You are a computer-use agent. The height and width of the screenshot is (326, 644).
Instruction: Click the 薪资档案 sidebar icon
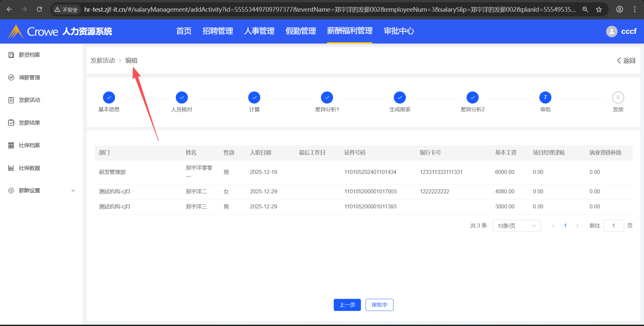point(11,55)
